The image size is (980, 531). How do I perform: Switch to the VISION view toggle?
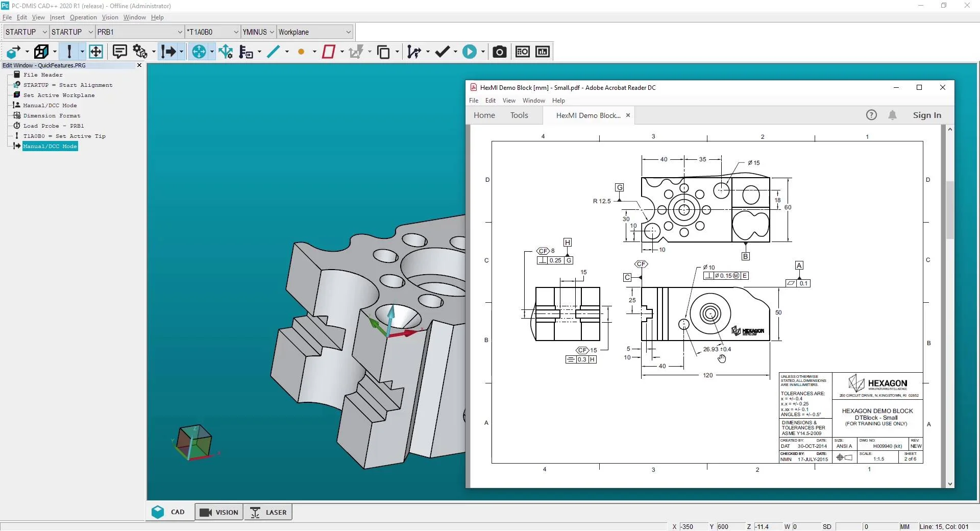(219, 512)
